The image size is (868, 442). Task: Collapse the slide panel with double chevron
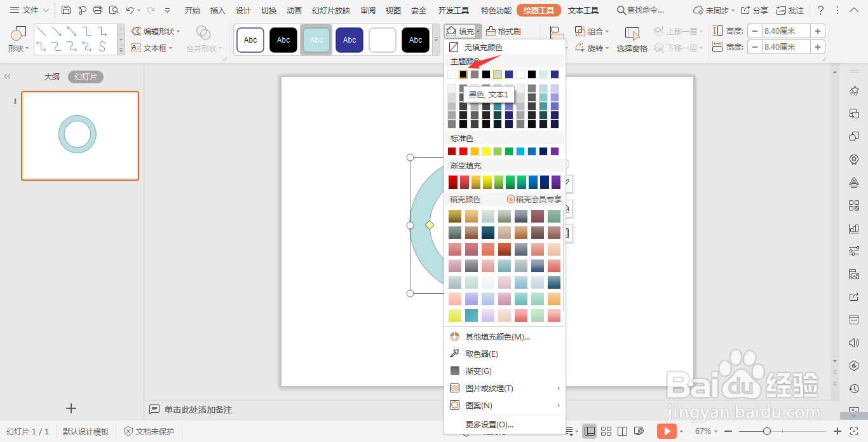coord(8,76)
